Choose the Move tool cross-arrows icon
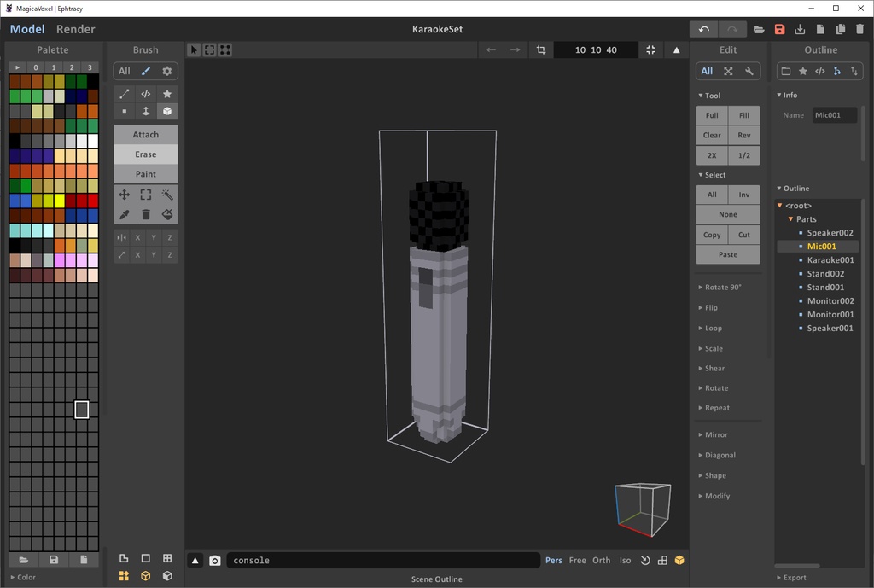The height and width of the screenshot is (588, 874). click(125, 195)
